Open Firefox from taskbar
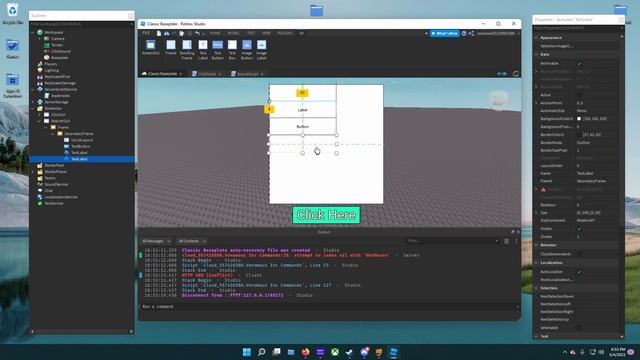The height and width of the screenshot is (360, 640). coord(305,352)
